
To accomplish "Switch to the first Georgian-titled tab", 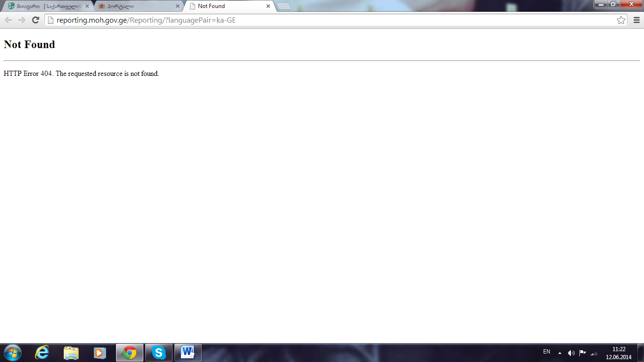I will pos(45,6).
